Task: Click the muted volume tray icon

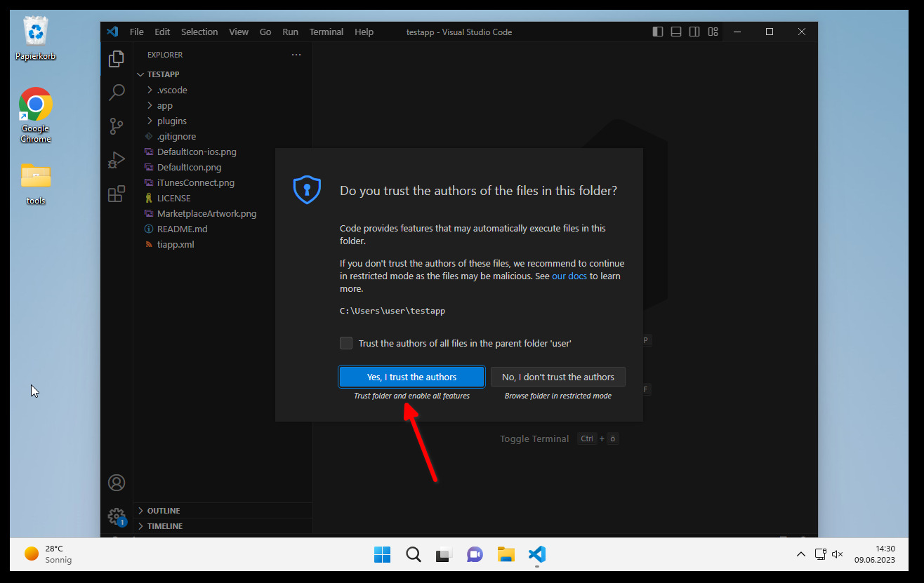Action: [837, 554]
